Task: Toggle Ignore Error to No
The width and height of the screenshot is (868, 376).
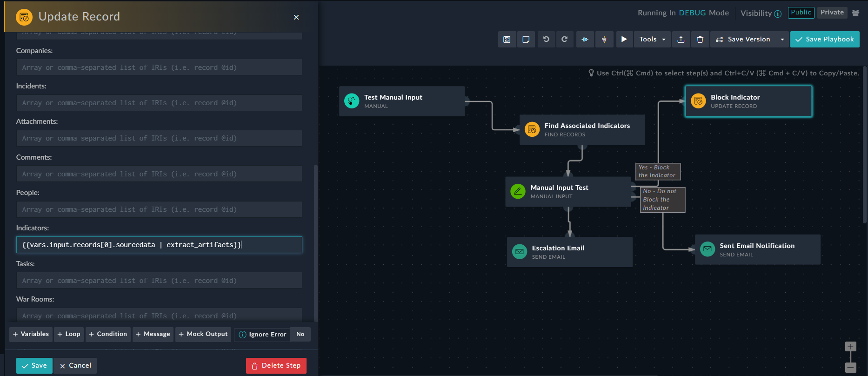Action: click(x=300, y=334)
